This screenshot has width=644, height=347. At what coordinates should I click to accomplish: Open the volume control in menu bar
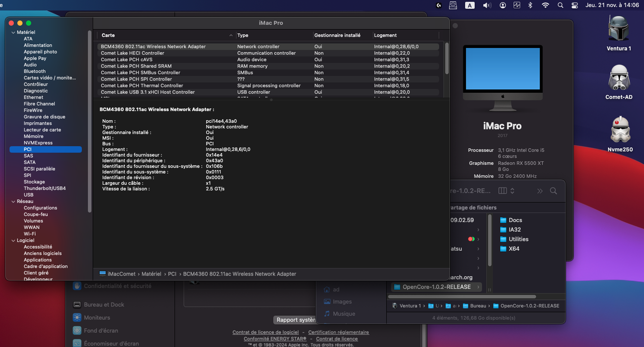pos(487,5)
